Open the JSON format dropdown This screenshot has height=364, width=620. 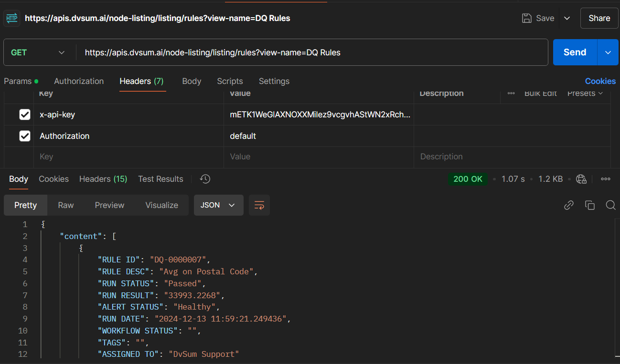219,205
